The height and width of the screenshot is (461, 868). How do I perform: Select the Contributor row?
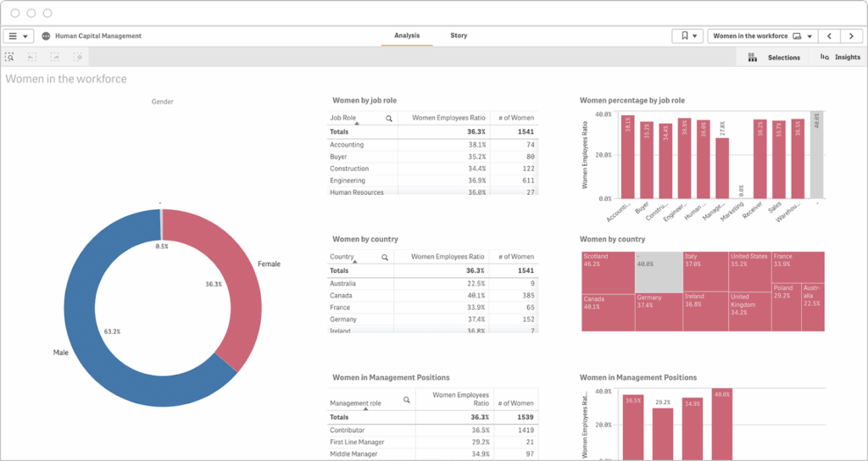432,430
